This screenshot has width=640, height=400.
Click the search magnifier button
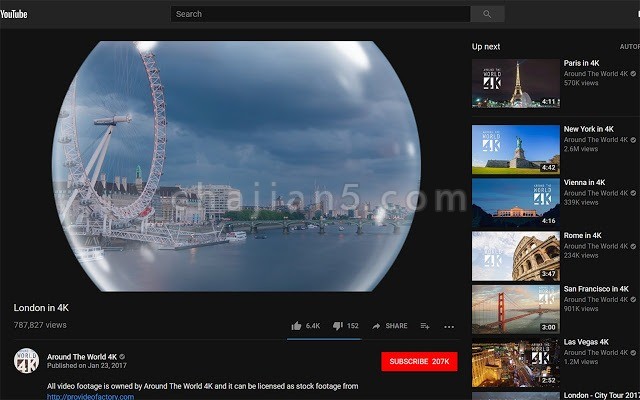click(487, 14)
